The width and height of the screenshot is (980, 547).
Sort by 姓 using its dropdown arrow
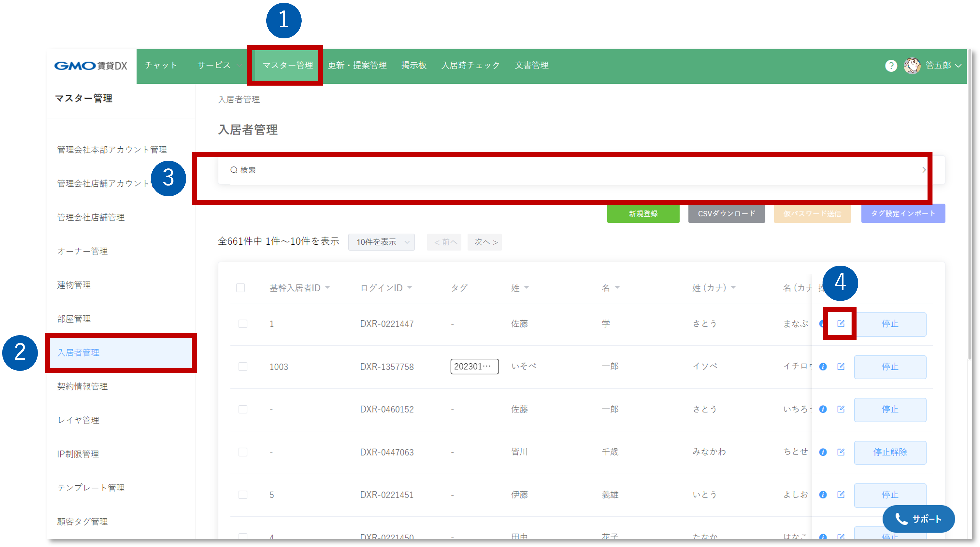527,288
